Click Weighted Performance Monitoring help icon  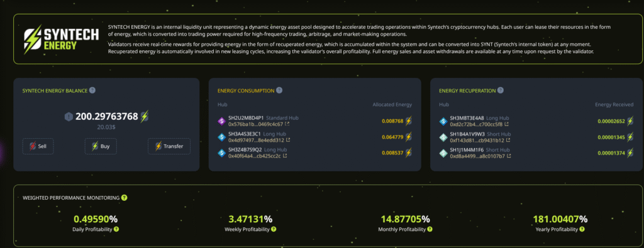[x=125, y=198]
